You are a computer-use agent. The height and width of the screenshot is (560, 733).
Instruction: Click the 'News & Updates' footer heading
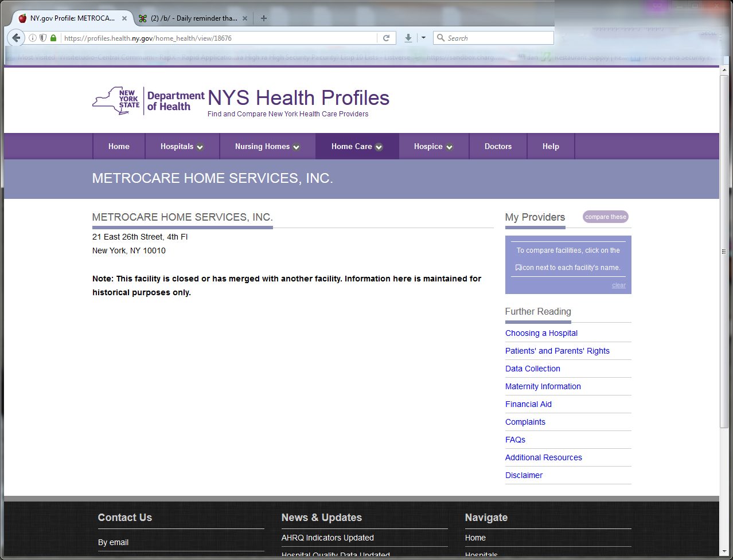[322, 518]
